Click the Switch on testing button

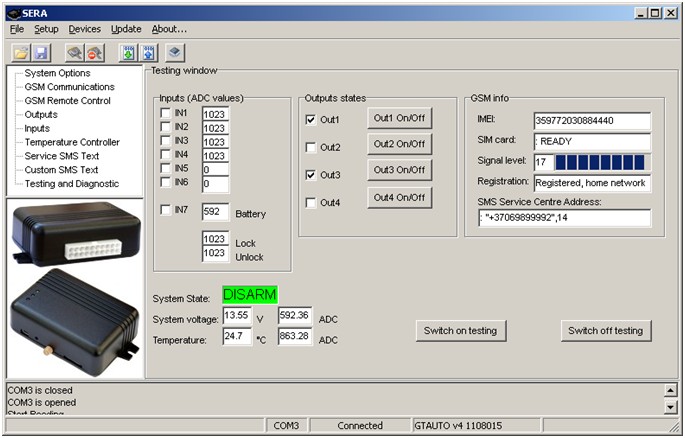point(461,331)
